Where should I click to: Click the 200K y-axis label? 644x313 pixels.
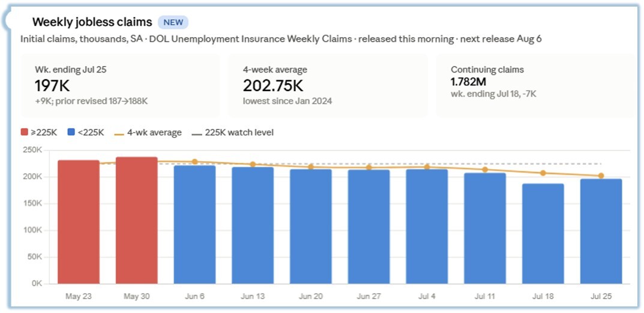point(32,177)
